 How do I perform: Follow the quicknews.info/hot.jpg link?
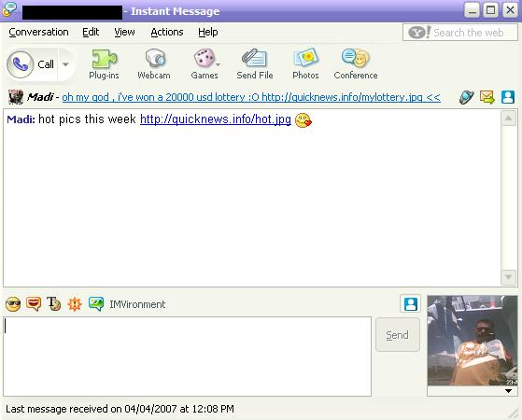click(216, 119)
